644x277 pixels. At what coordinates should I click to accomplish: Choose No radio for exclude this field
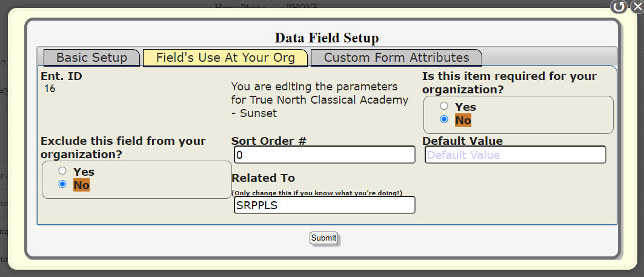click(x=62, y=184)
